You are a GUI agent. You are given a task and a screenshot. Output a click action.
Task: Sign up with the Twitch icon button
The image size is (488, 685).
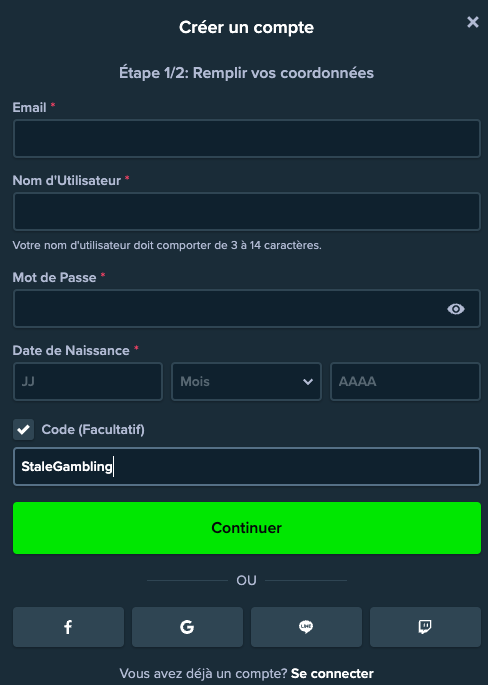[425, 627]
